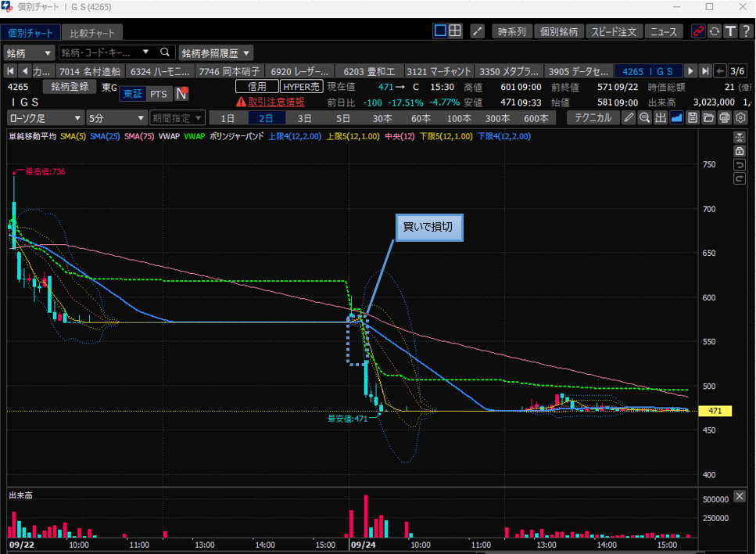The width and height of the screenshot is (756, 554).
Task: Expand the 5分 interval dropdown
Action: (x=116, y=118)
